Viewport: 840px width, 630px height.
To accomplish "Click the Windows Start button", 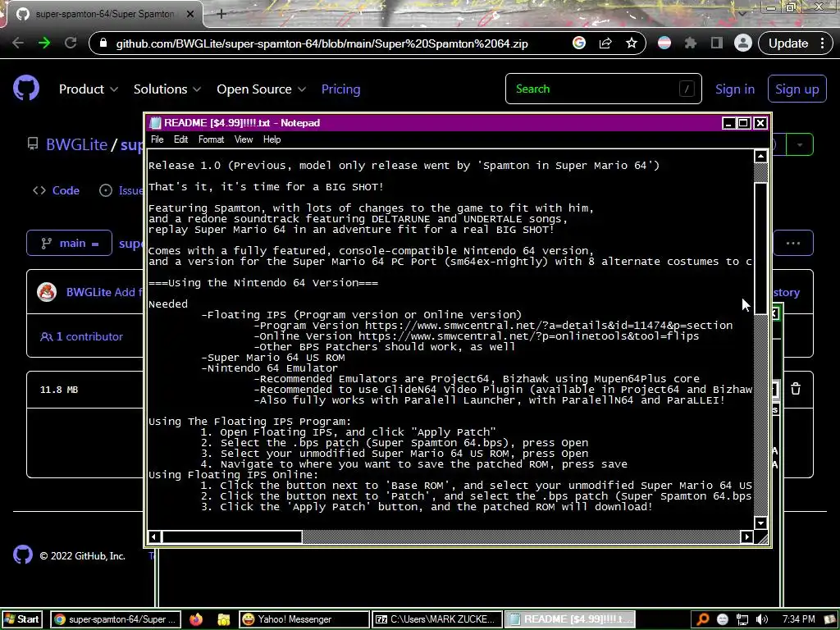I will [21, 619].
